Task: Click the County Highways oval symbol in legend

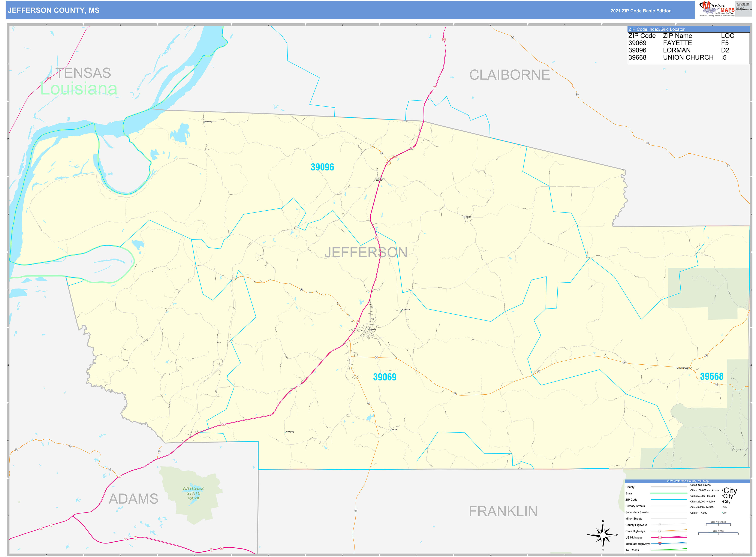Action: tap(660, 525)
